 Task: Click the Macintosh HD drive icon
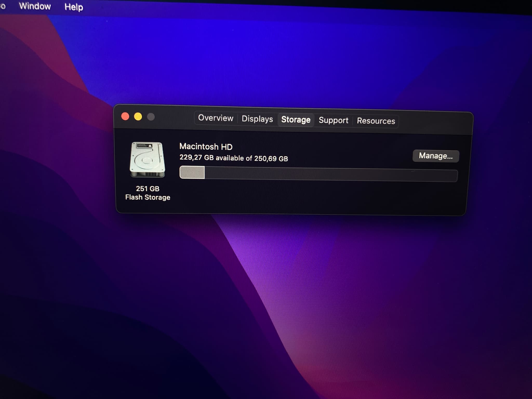tap(147, 159)
